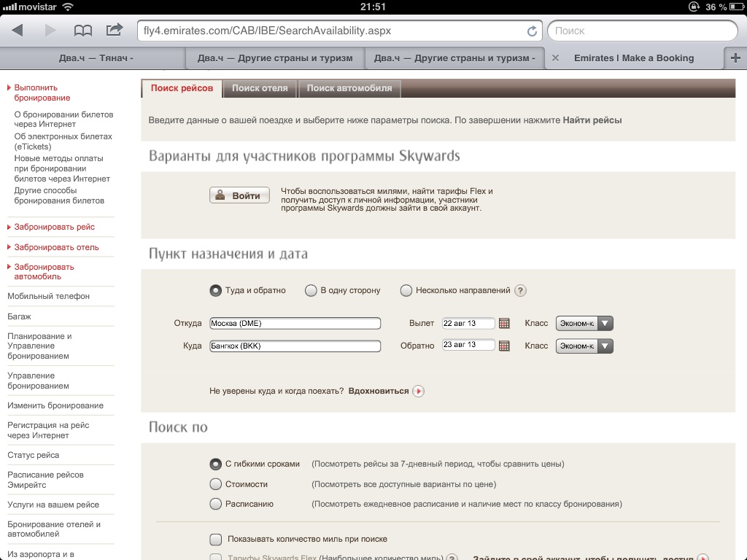Image resolution: width=747 pixels, height=560 pixels.
Task: Click help question mark near Несколько направлений
Action: (520, 290)
